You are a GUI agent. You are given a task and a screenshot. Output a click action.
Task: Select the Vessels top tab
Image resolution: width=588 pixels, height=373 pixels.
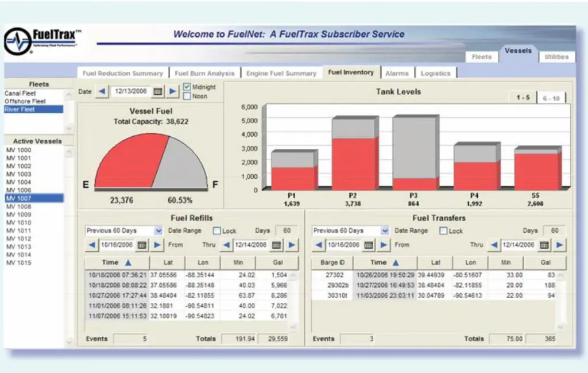click(x=518, y=51)
